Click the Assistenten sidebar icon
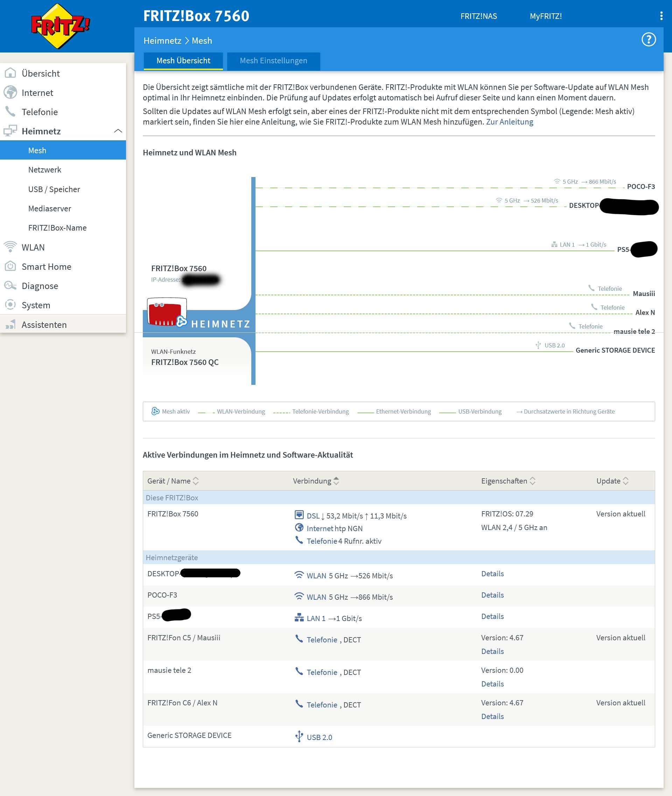The height and width of the screenshot is (796, 672). [10, 324]
